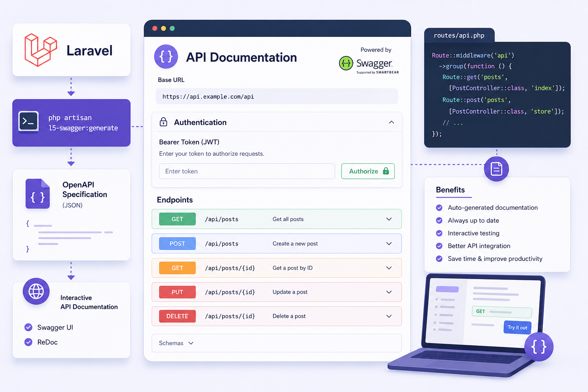This screenshot has height=392, width=588.
Task: Click the blue POST method badge
Action: (177, 243)
